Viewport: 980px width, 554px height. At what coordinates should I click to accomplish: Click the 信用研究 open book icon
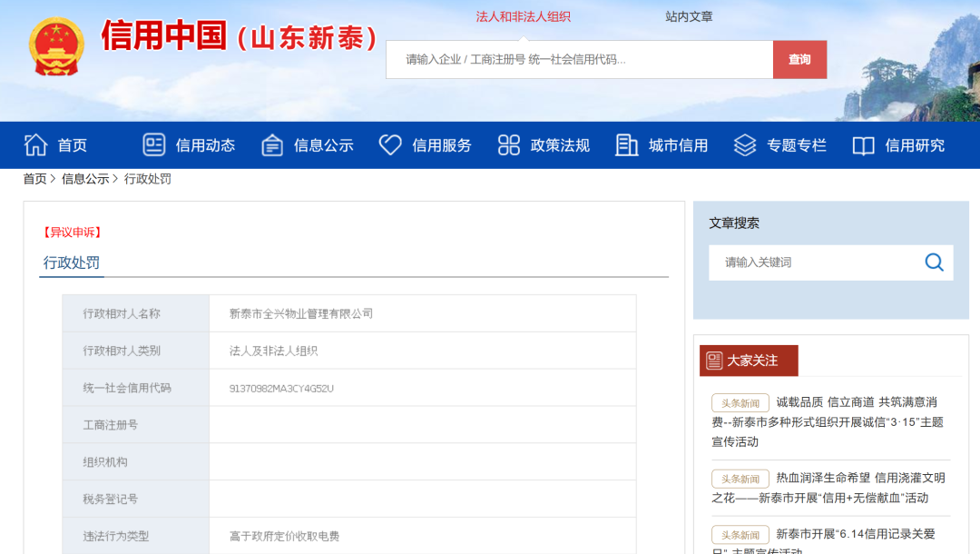(864, 145)
